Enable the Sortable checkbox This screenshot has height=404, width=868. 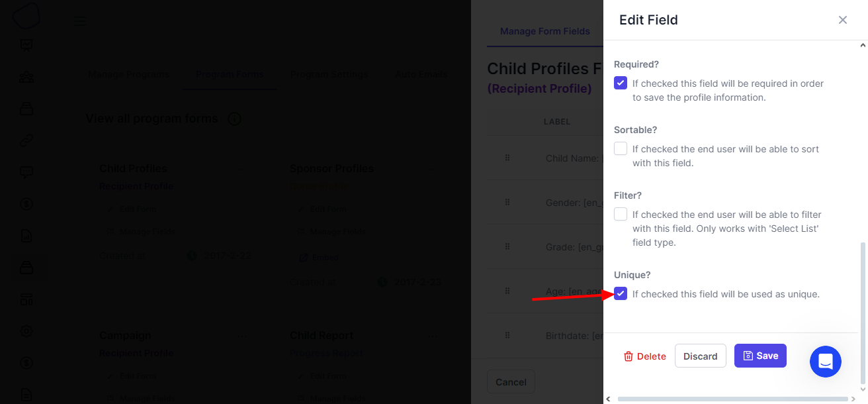[x=621, y=149]
